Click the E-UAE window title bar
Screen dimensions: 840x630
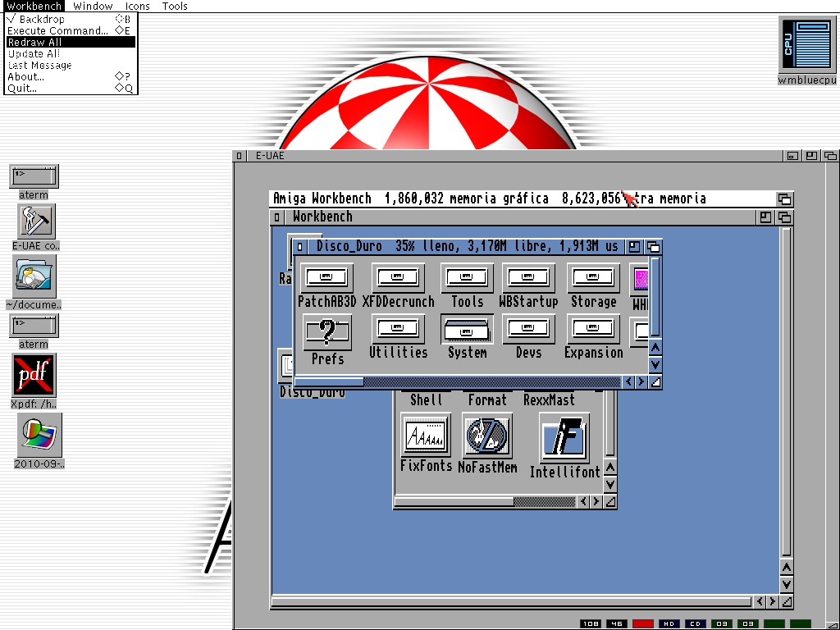coord(514,156)
